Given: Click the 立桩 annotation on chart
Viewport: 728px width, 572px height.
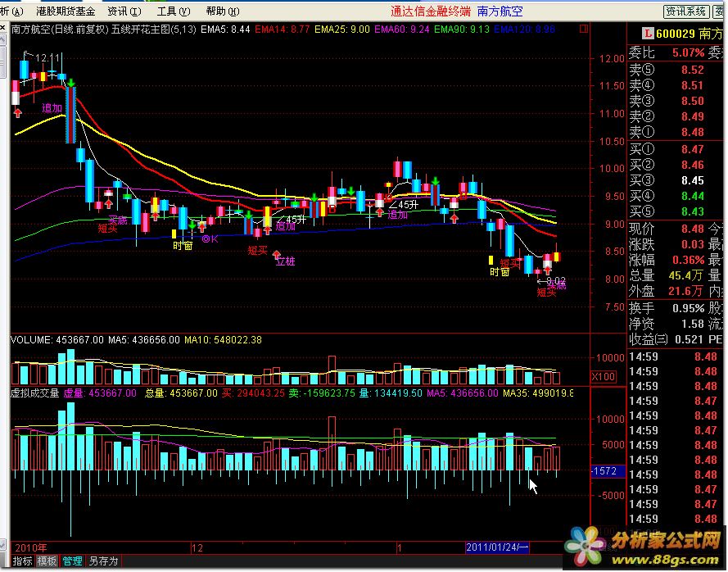Looking at the screenshot, I should [x=285, y=261].
